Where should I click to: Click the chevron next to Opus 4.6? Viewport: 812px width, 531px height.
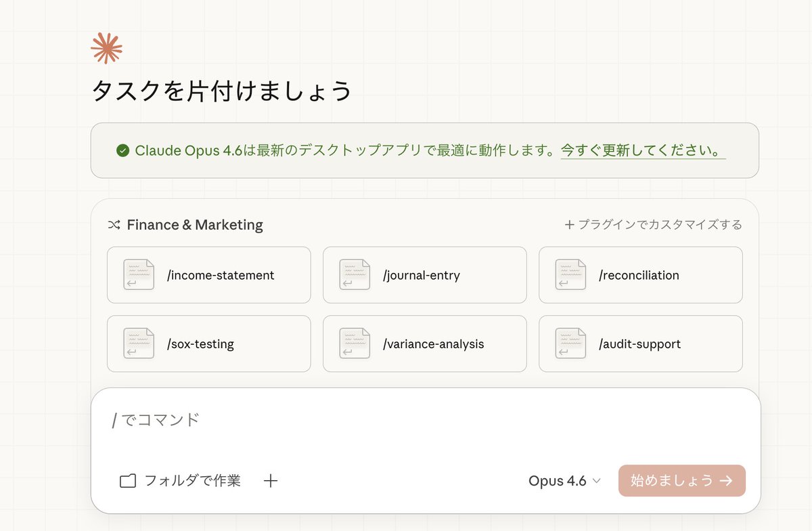coord(596,481)
